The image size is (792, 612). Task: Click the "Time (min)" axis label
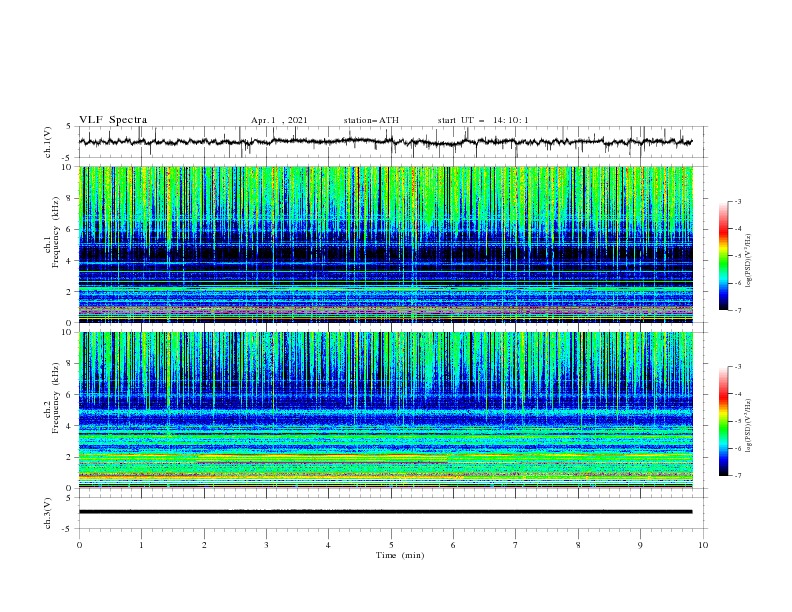click(x=400, y=555)
